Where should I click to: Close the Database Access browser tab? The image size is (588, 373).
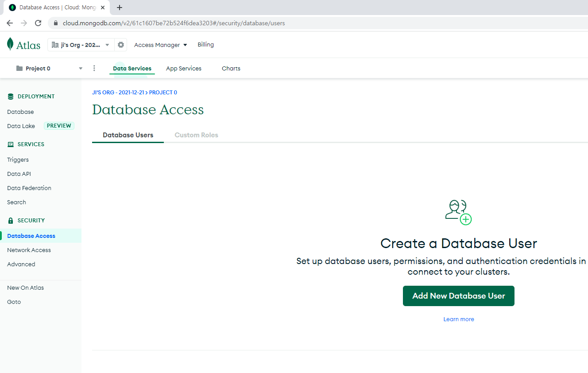[x=103, y=8]
